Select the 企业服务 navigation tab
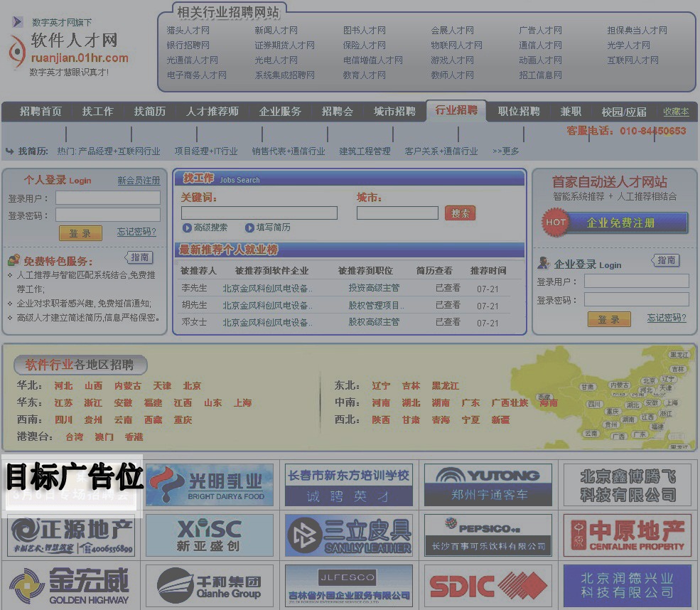Screen dimensions: 700x610 281,112
